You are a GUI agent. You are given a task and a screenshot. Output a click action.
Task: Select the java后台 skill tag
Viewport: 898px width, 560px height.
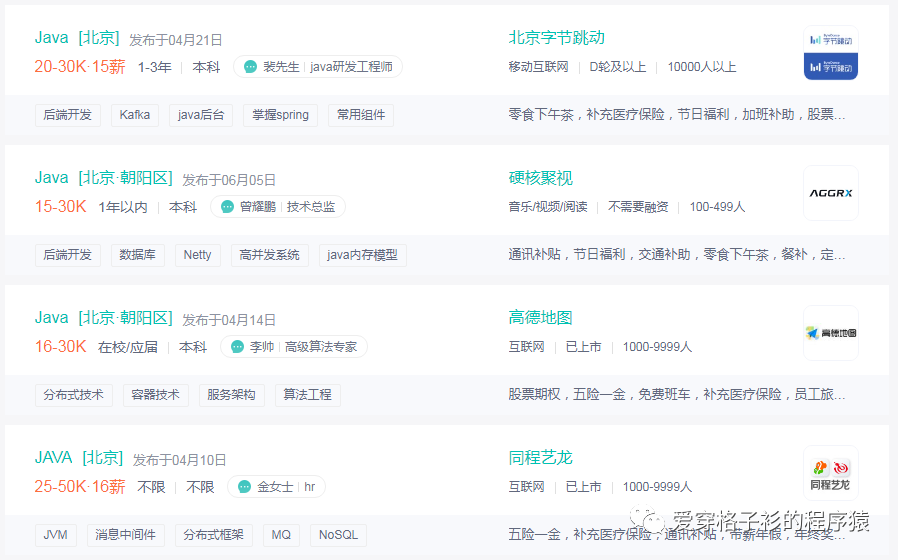(201, 115)
